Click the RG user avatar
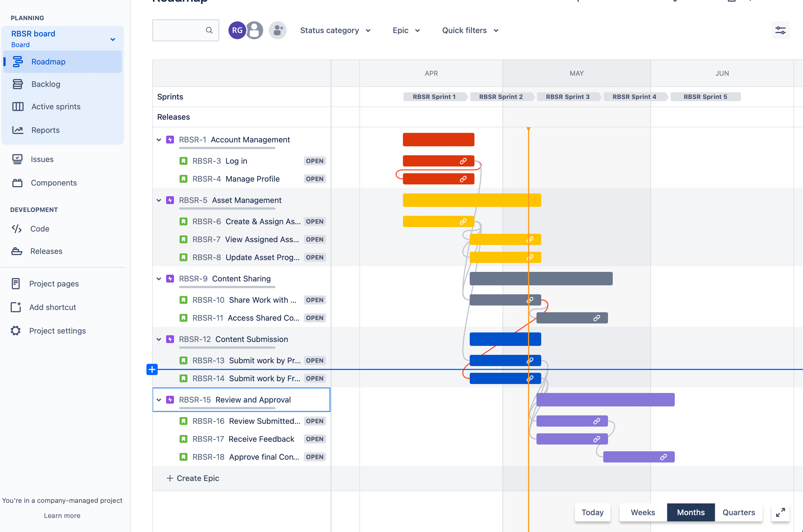Screen dimensions: 803x532 [237, 31]
